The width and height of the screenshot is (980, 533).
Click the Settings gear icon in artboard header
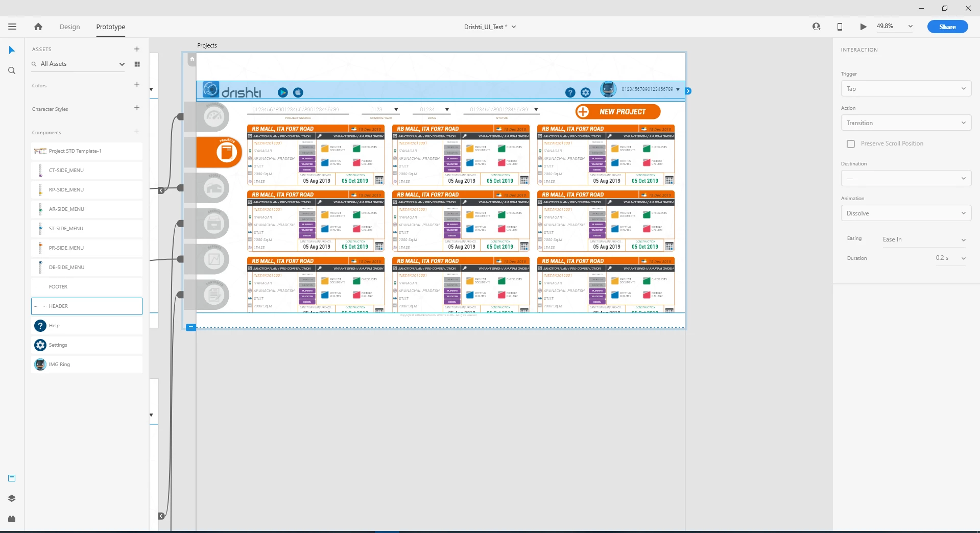(586, 92)
